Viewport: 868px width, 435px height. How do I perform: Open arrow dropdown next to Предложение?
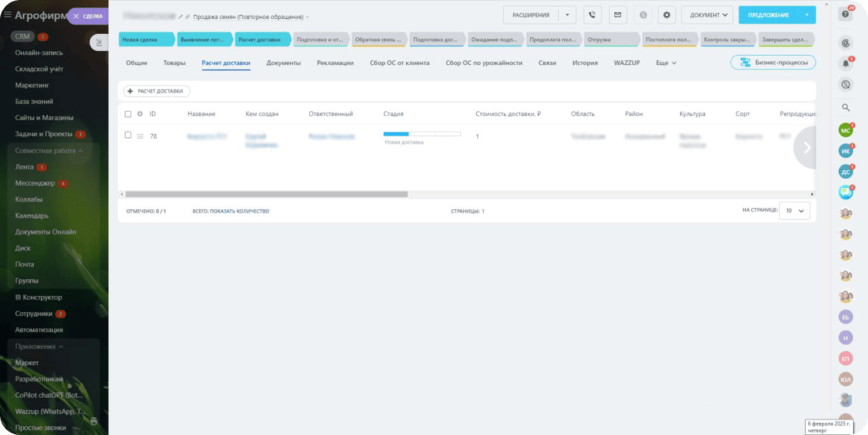pyautogui.click(x=806, y=15)
